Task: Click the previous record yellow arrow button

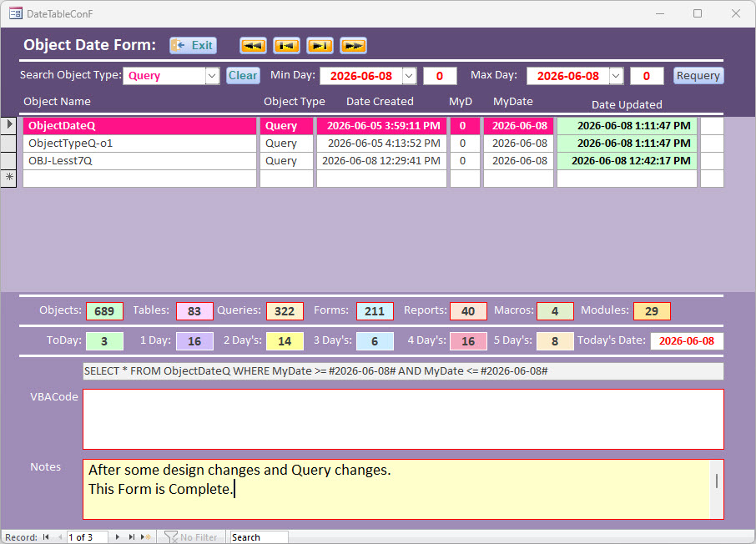Action: 286,46
